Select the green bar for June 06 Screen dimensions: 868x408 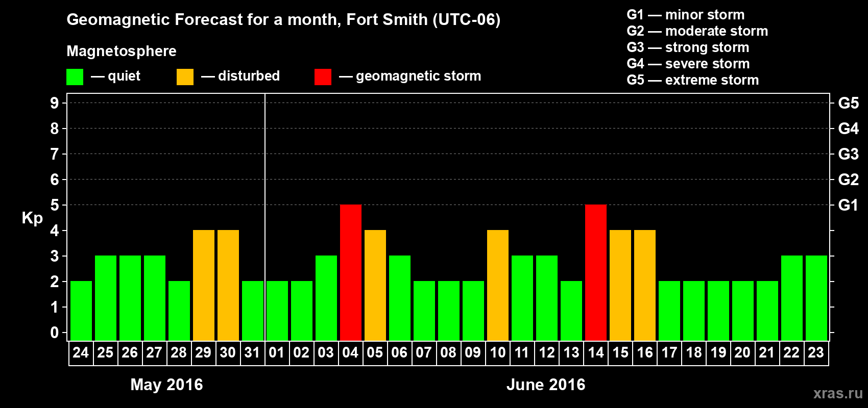(x=400, y=298)
